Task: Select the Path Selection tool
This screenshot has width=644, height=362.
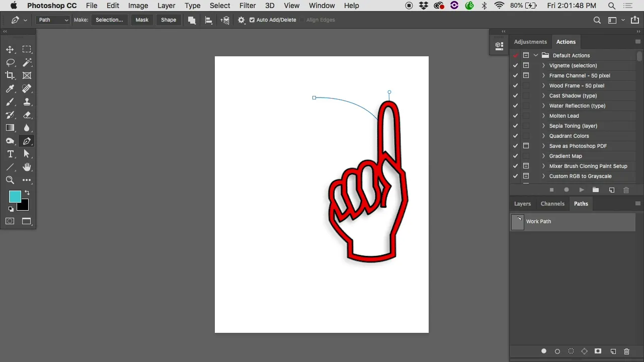Action: [27, 154]
